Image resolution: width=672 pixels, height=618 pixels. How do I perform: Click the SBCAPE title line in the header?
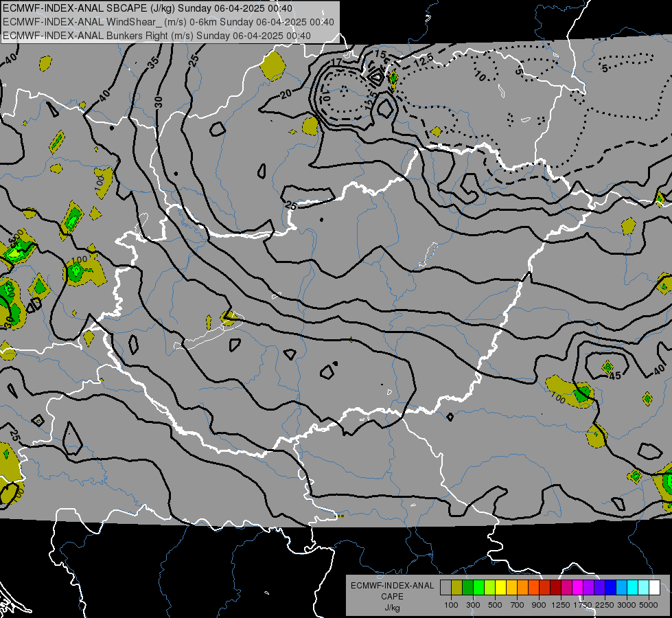(x=148, y=8)
